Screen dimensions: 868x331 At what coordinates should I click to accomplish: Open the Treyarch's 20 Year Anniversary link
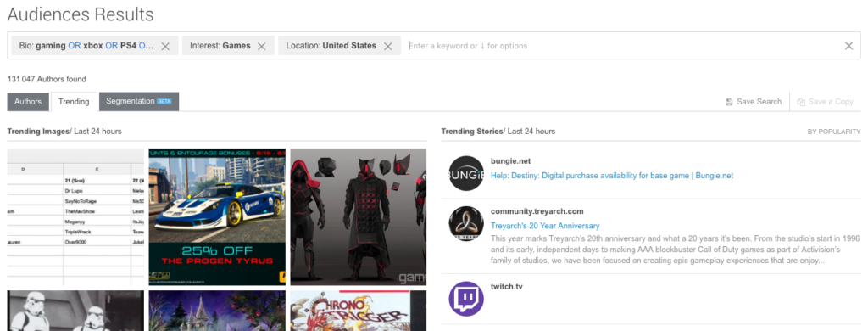tap(545, 226)
